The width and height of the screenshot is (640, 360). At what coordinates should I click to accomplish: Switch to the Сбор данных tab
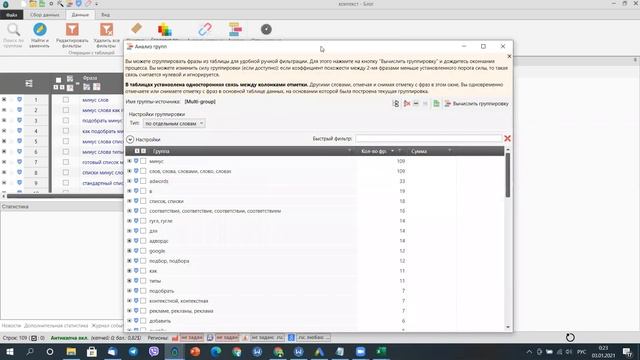(44, 15)
